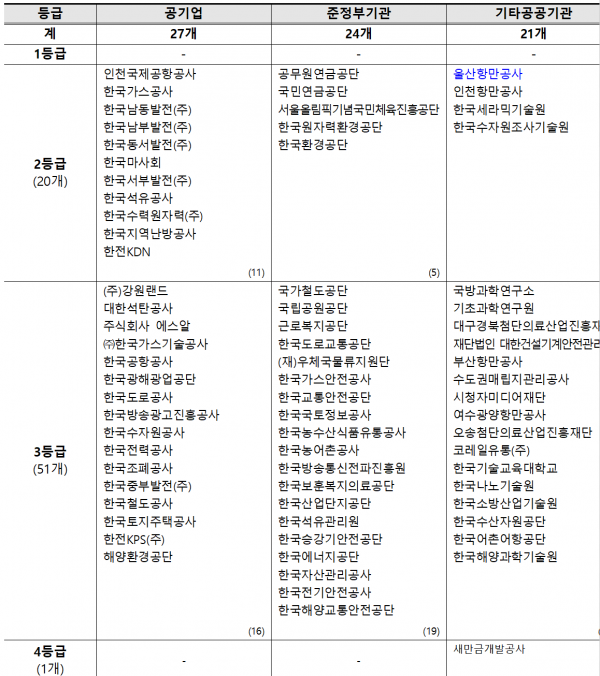This screenshot has width=600, height=676.
Task: Select 한국도로공사 entry
Action: pyautogui.click(x=138, y=397)
